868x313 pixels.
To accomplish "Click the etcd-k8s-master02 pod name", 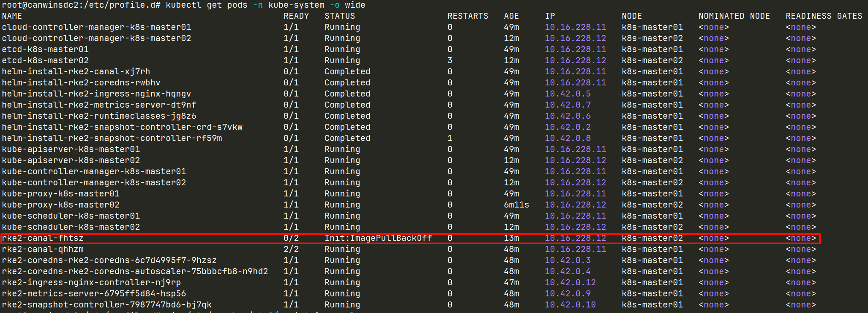I will [x=45, y=61].
